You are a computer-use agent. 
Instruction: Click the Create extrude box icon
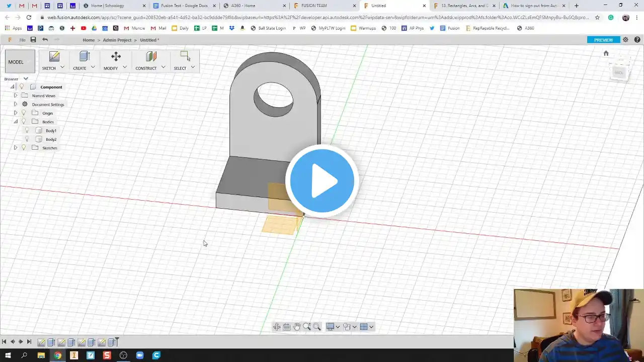(84, 56)
